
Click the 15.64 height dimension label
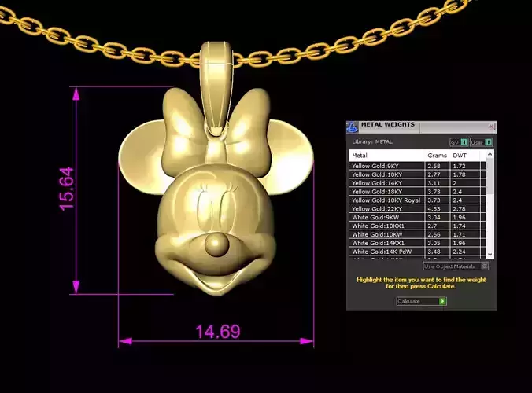(x=66, y=189)
